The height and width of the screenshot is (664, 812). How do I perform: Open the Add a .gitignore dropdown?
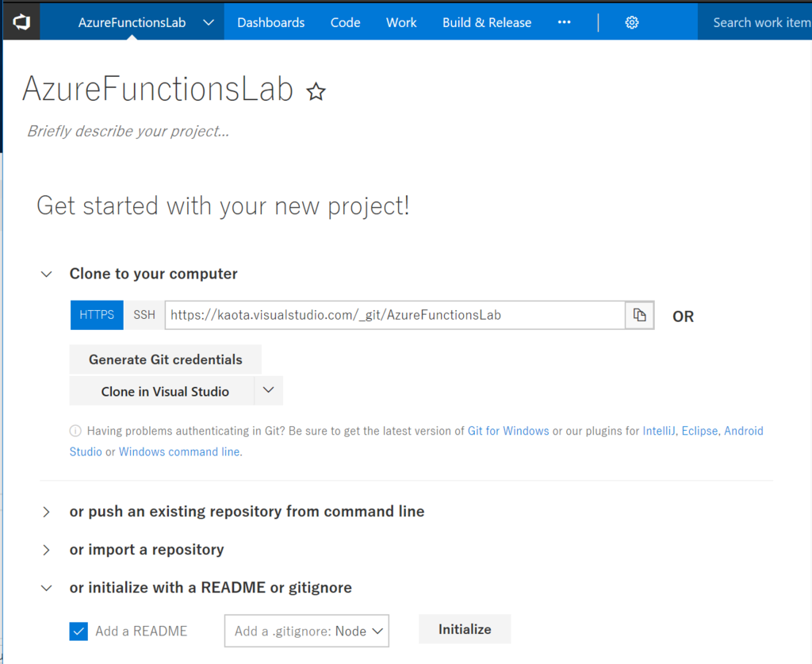[x=307, y=631]
